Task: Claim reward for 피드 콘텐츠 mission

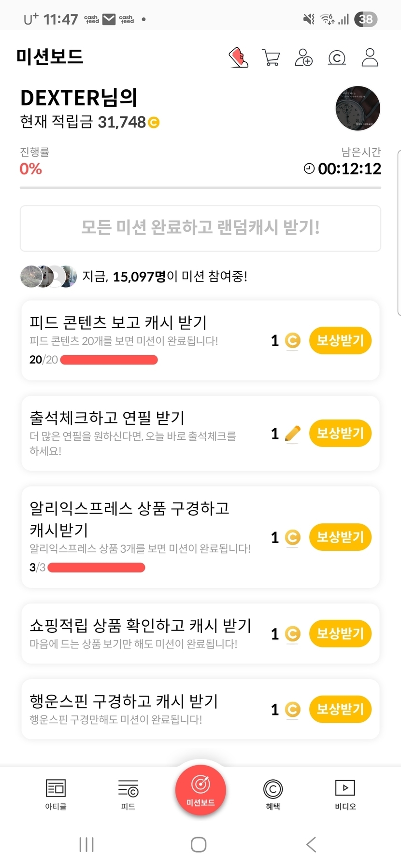Action: (x=340, y=340)
